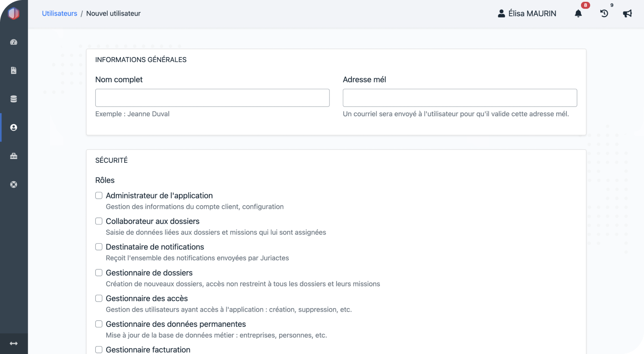Select the users icon in sidebar
Image resolution: width=644 pixels, height=354 pixels.
coord(13,128)
